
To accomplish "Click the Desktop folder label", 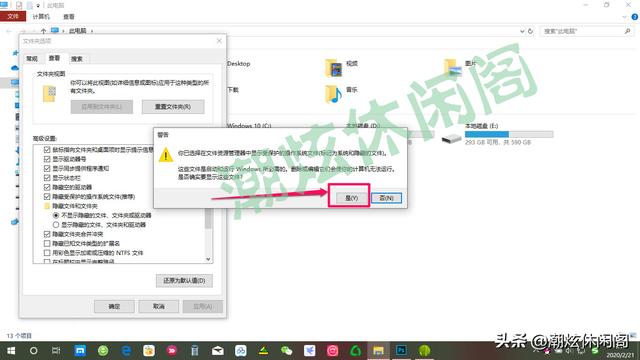I will point(238,64).
